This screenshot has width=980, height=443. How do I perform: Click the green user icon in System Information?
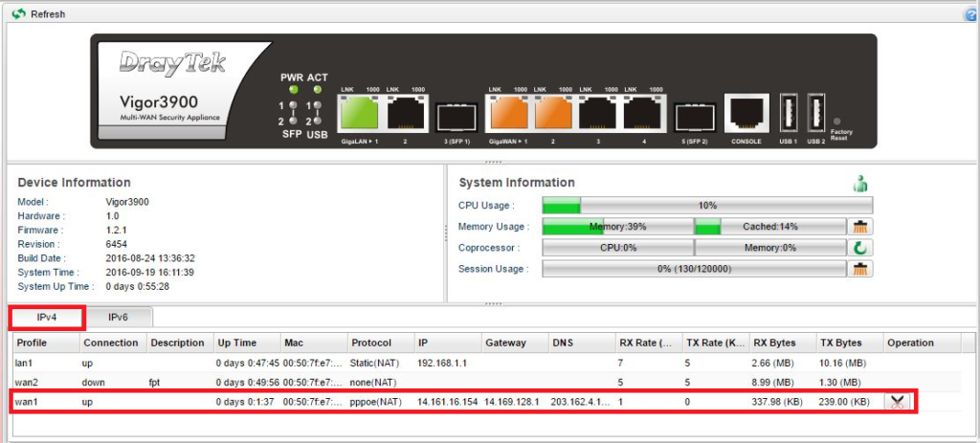pyautogui.click(x=860, y=184)
